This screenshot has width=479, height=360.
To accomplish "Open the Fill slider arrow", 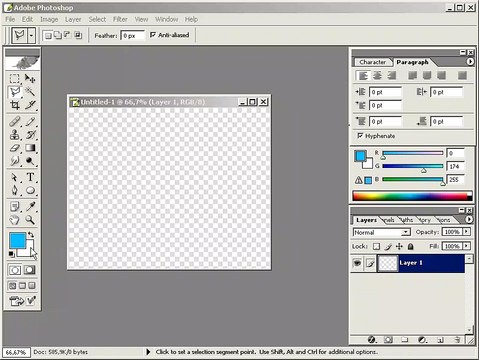I will [x=466, y=246].
